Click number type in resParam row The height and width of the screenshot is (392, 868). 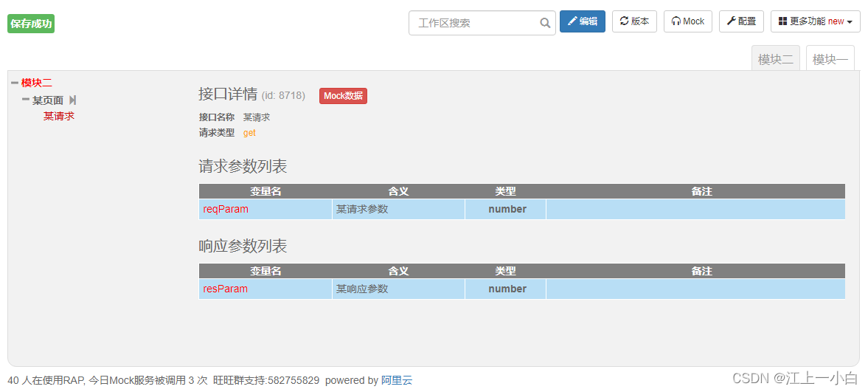507,289
